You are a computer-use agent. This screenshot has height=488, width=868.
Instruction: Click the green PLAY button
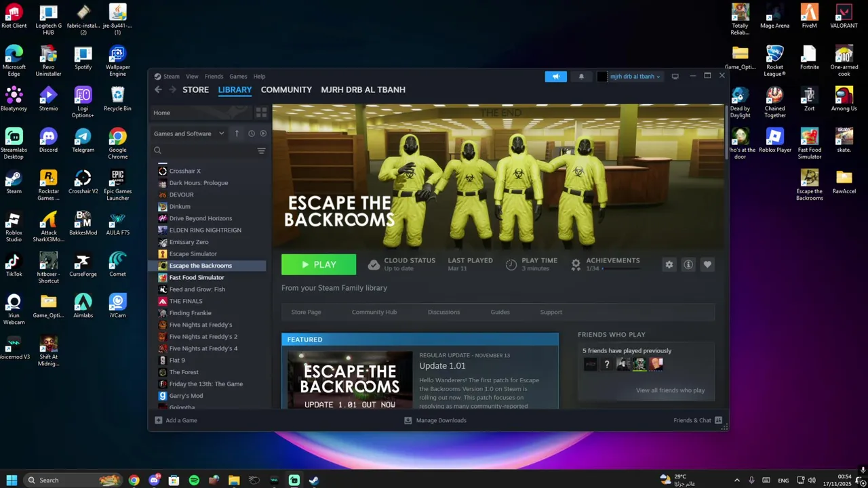click(319, 264)
